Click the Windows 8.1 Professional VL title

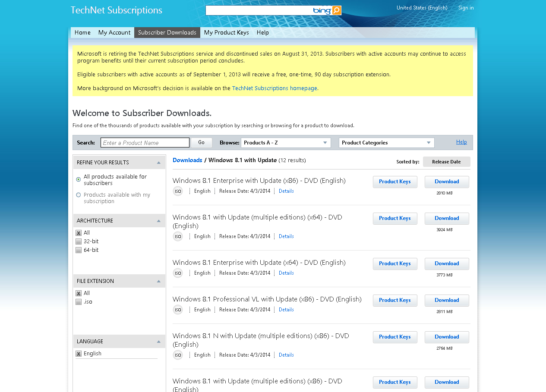[x=267, y=299]
